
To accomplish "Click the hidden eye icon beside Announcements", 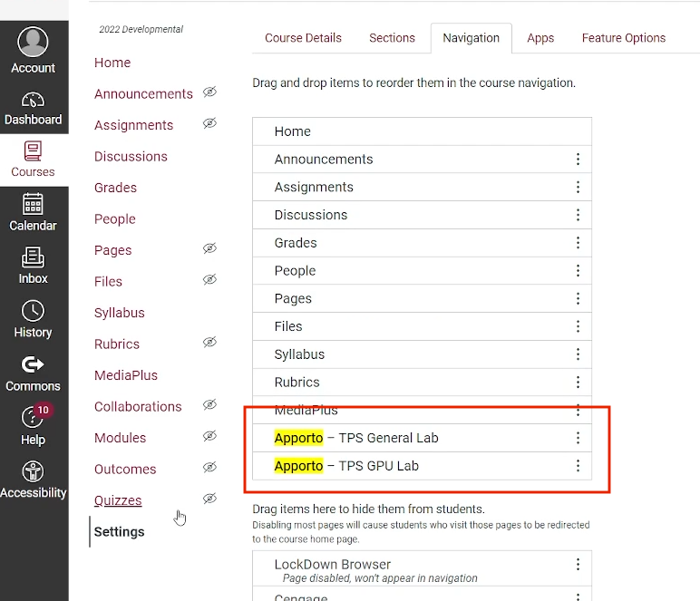I will click(209, 92).
